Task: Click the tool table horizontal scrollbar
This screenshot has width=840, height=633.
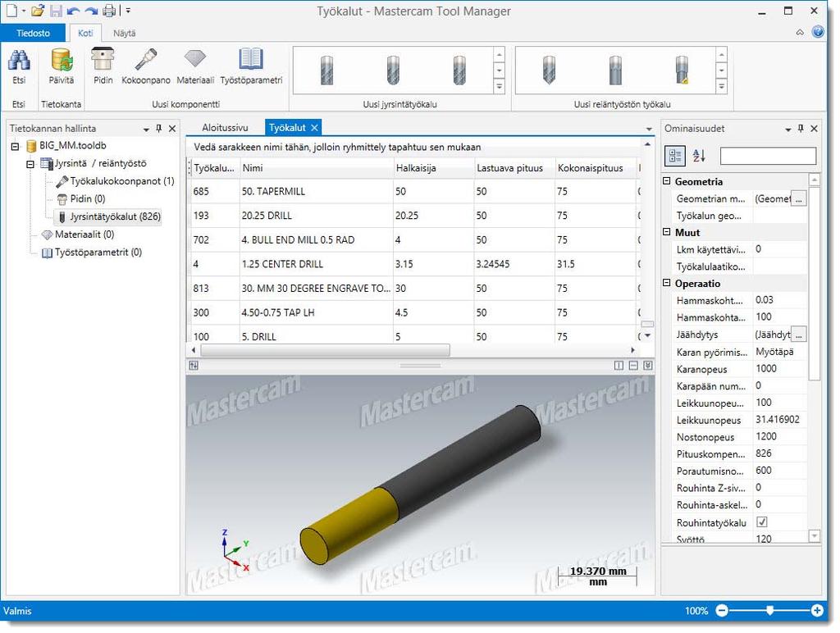Action: (325, 349)
